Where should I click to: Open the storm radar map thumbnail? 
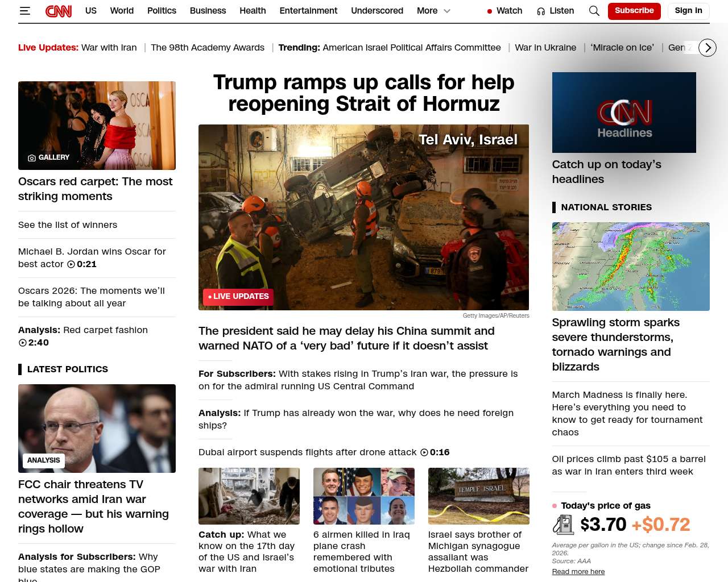click(x=631, y=267)
